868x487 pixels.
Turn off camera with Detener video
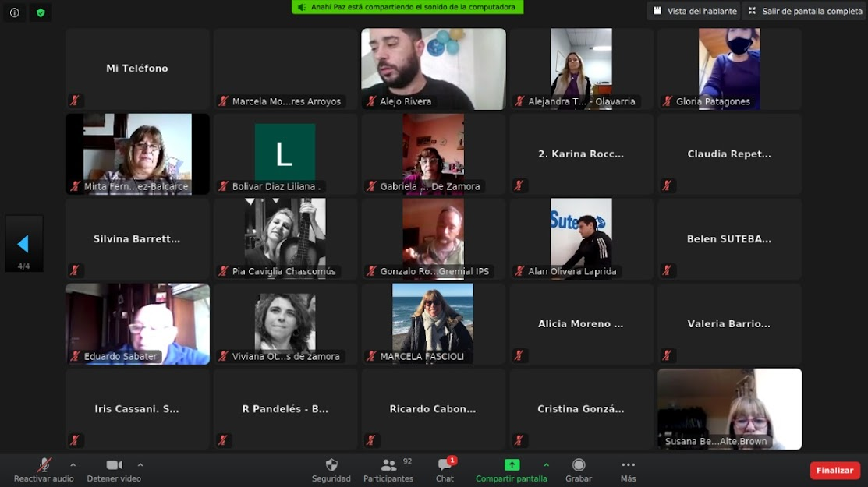[114, 465]
